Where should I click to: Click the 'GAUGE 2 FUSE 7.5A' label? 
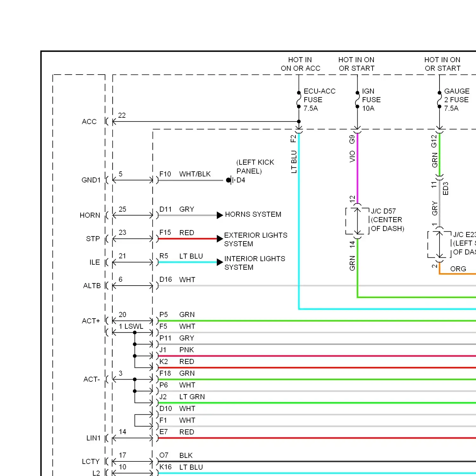point(457,100)
